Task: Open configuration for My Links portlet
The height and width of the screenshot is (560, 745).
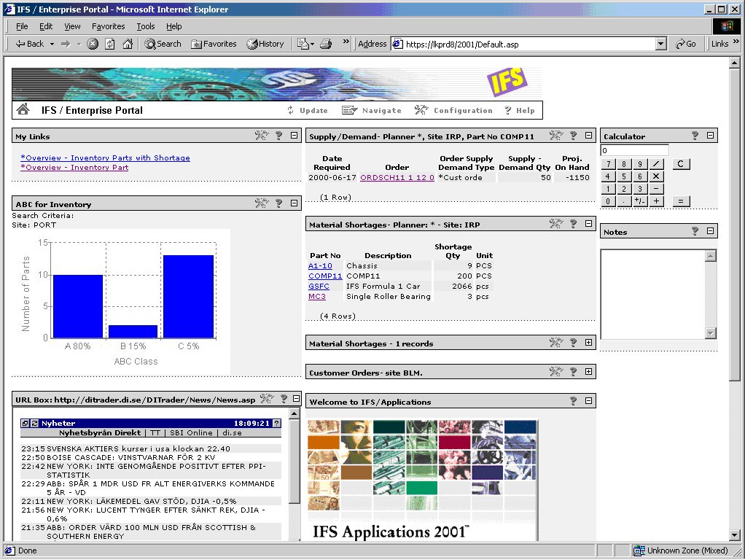Action: tap(261, 136)
